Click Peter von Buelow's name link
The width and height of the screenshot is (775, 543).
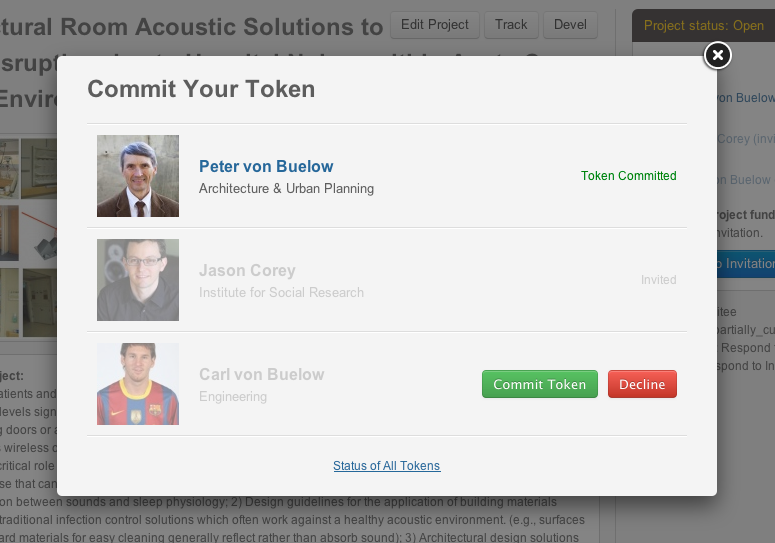coord(266,167)
